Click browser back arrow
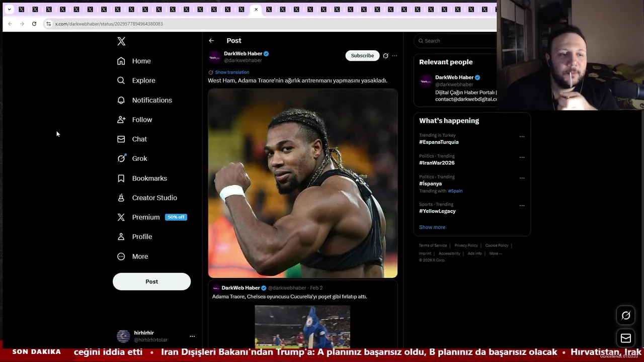The width and height of the screenshot is (644, 362). pos(10,24)
